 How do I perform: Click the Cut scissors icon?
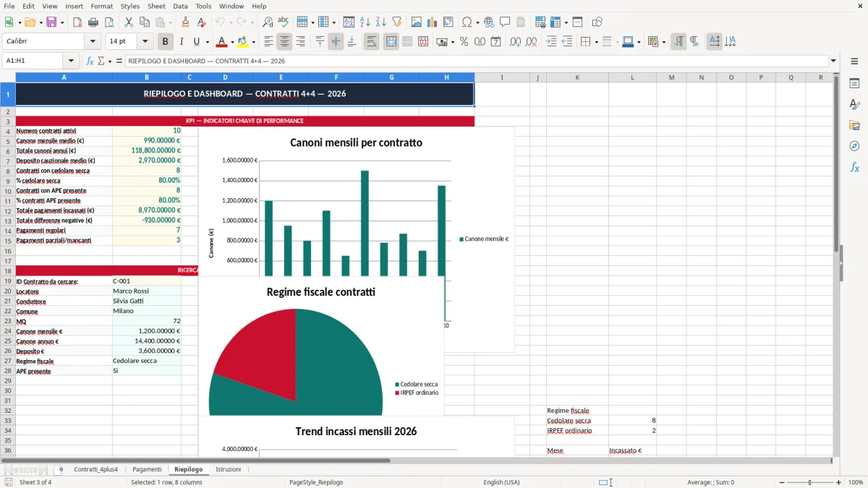pos(128,22)
